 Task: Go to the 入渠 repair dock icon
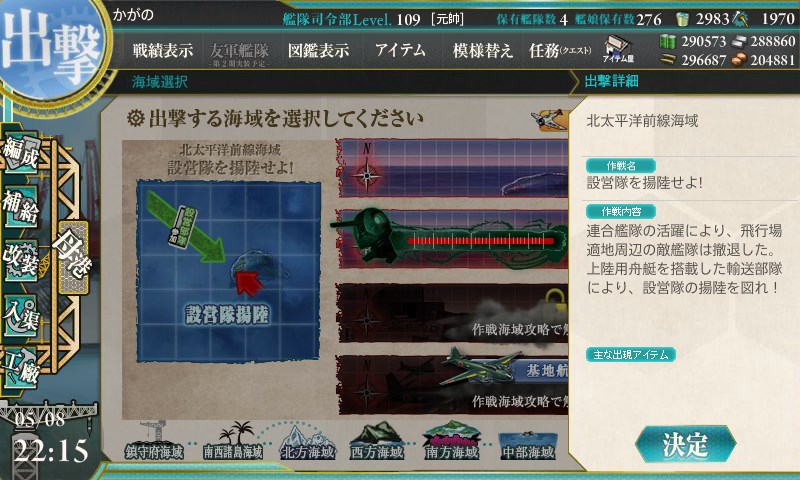pyautogui.click(x=20, y=315)
